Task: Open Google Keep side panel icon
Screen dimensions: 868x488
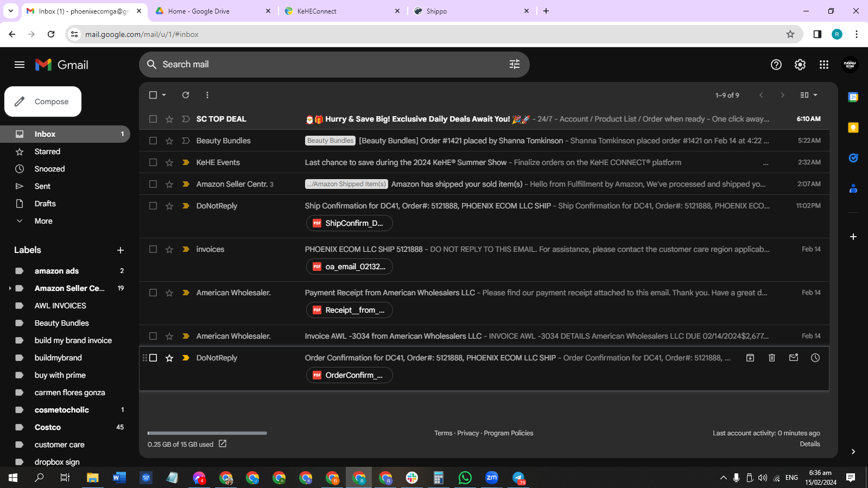Action: tap(853, 128)
